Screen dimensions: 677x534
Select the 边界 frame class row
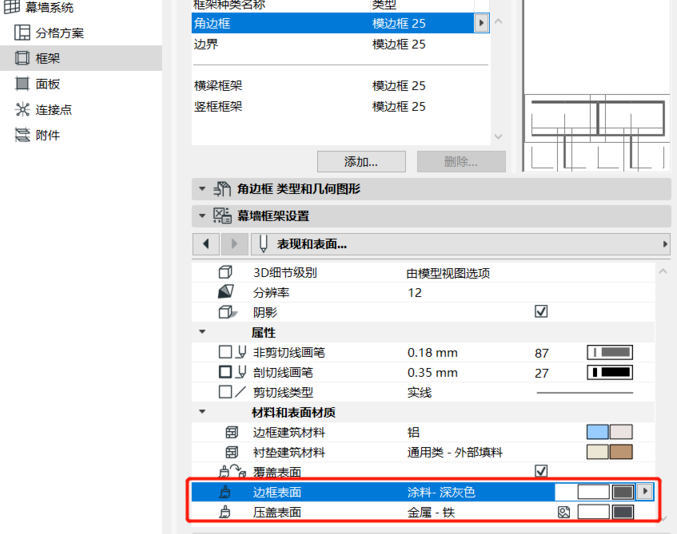pos(340,44)
